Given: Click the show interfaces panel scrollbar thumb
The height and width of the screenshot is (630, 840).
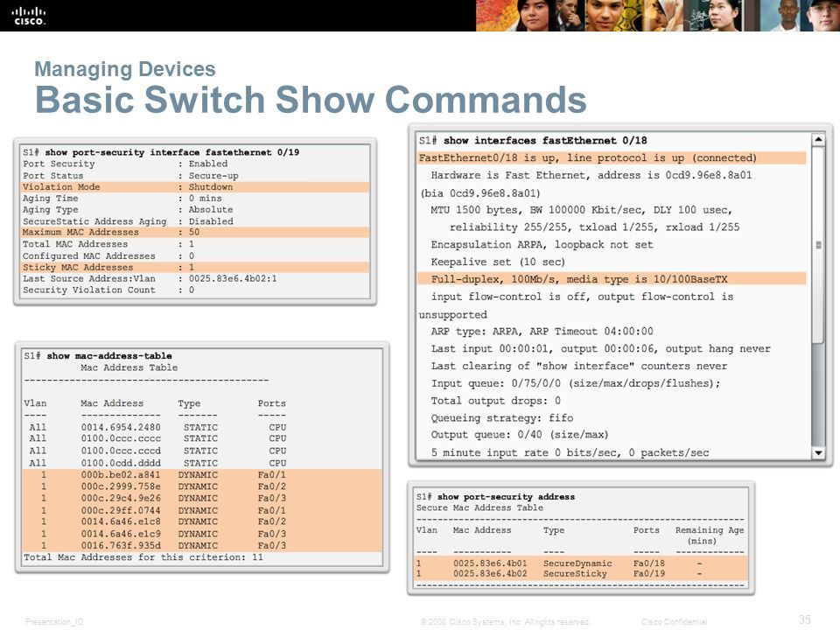Looking at the screenshot, I should point(817,245).
